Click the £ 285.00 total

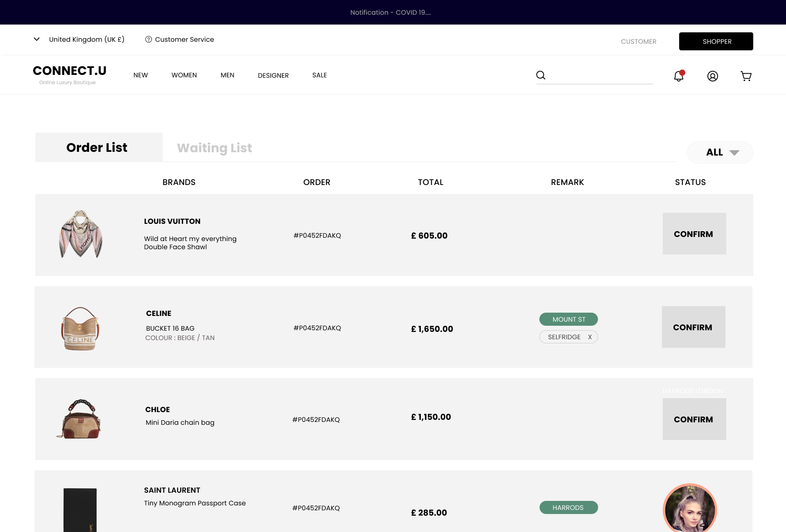coord(429,513)
